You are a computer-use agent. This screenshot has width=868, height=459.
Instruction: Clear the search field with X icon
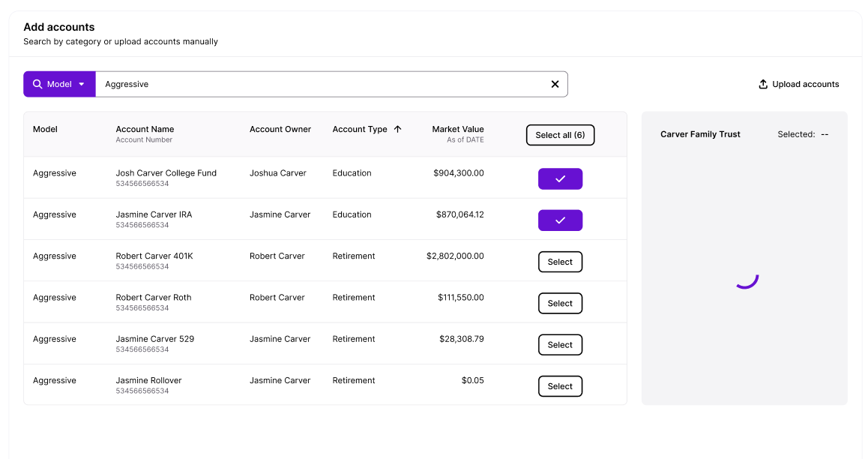(x=555, y=85)
